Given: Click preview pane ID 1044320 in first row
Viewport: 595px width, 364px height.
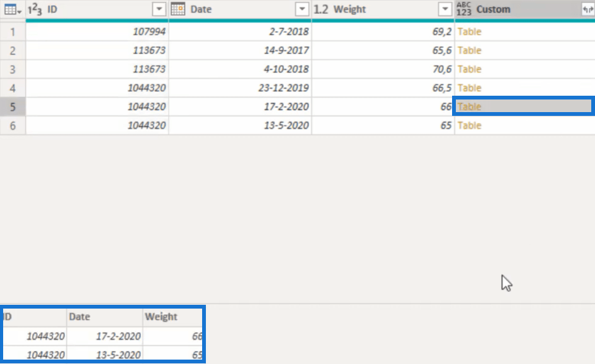Looking at the screenshot, I should click(35, 336).
